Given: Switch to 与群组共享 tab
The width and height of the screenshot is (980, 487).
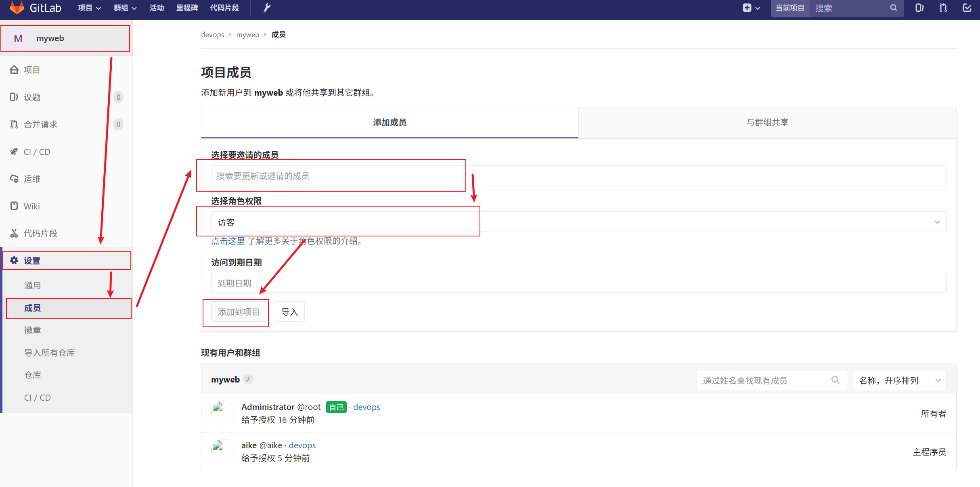Looking at the screenshot, I should (x=767, y=122).
